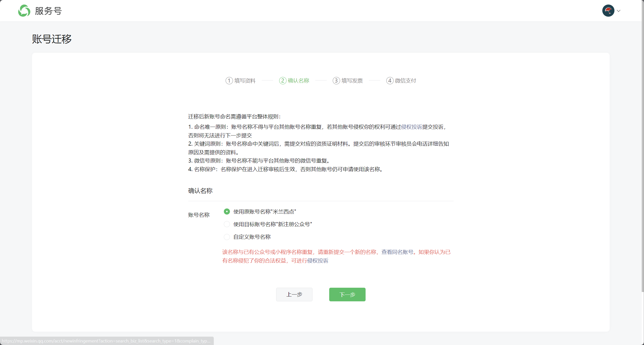This screenshot has height=345, width=644.
Task: Click step 4 circle 微信支付
Action: tap(390, 81)
